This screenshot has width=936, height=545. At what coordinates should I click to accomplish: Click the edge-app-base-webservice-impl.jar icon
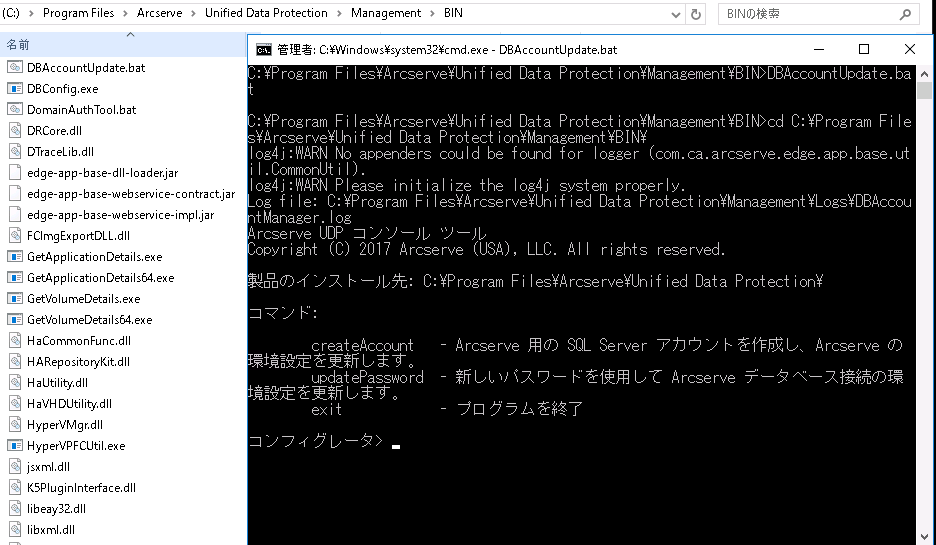click(15, 214)
